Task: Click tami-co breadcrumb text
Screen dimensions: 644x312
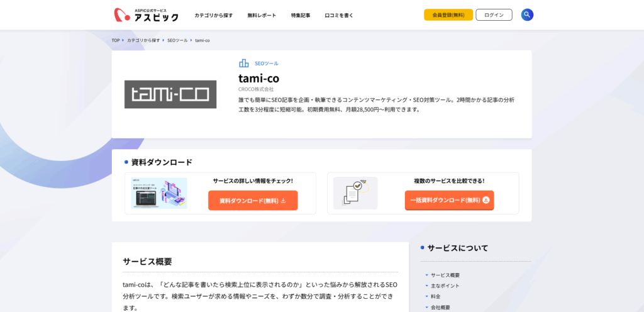Action: 203,40
